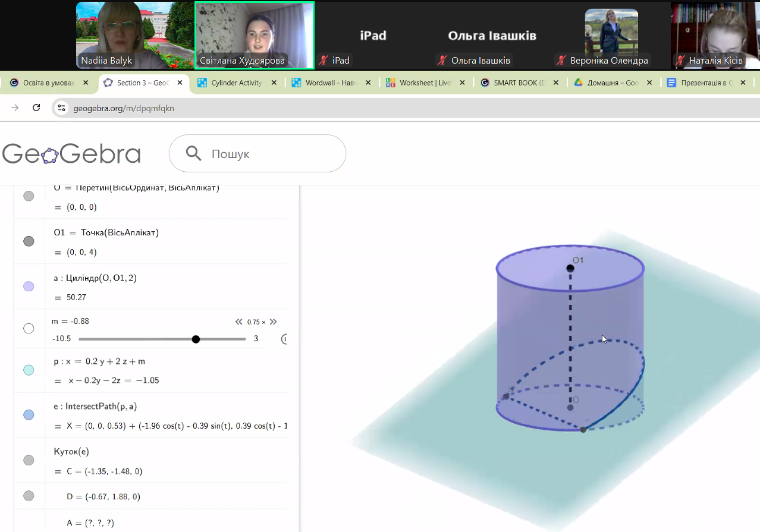Close the Cylinder Activity tab
Screen dimensions: 760x532
274,83
